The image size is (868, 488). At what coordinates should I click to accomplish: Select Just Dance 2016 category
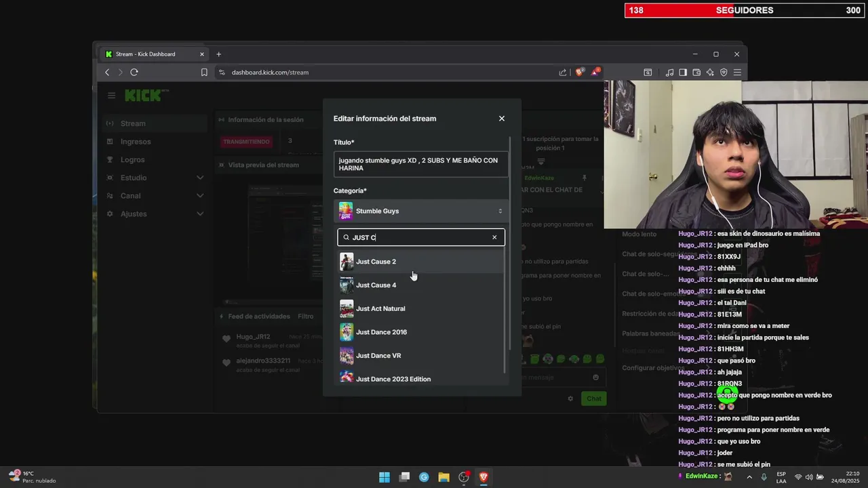[420, 332]
